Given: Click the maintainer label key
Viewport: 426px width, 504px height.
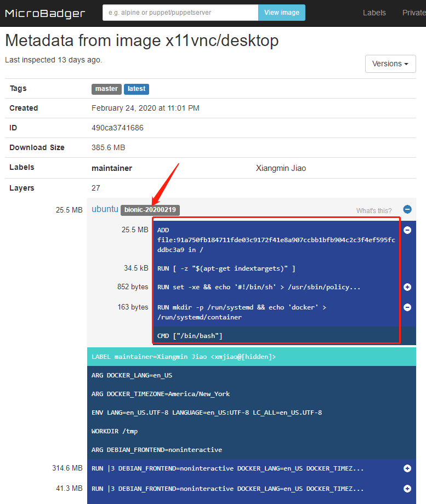Looking at the screenshot, I should 112,168.
